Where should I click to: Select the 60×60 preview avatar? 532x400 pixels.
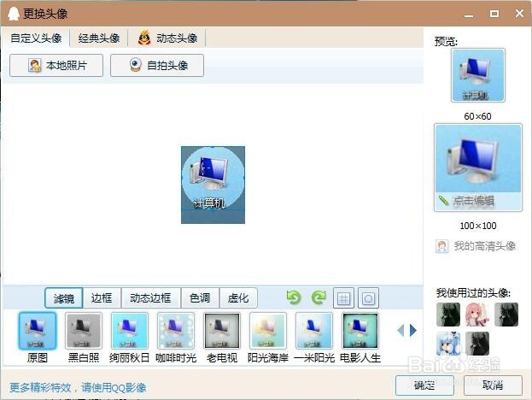coord(478,75)
